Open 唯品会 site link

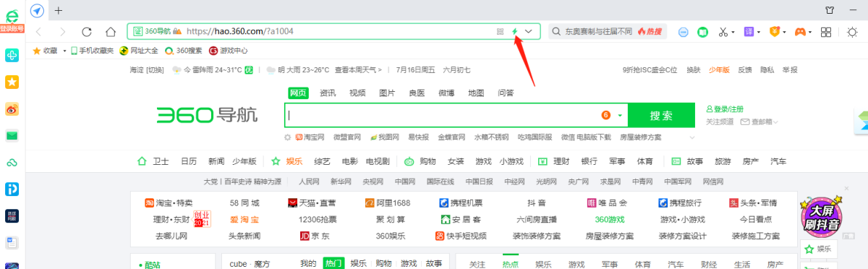[x=607, y=202]
